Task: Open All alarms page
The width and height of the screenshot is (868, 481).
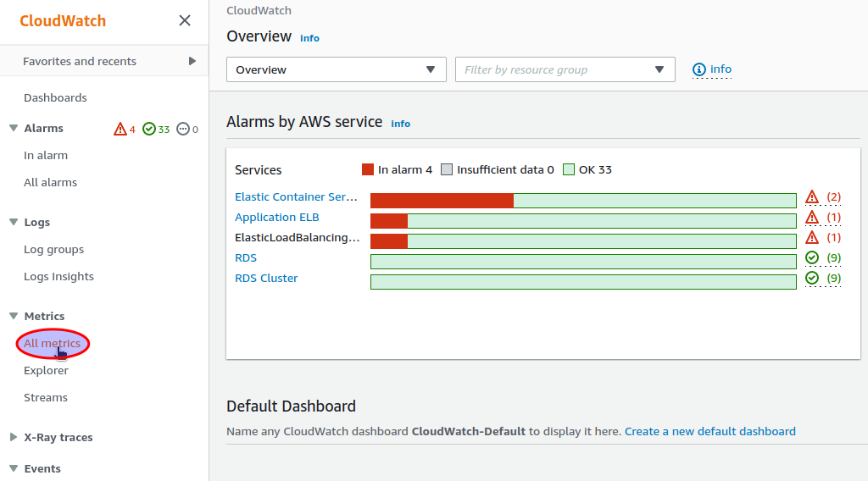Action: click(50, 182)
